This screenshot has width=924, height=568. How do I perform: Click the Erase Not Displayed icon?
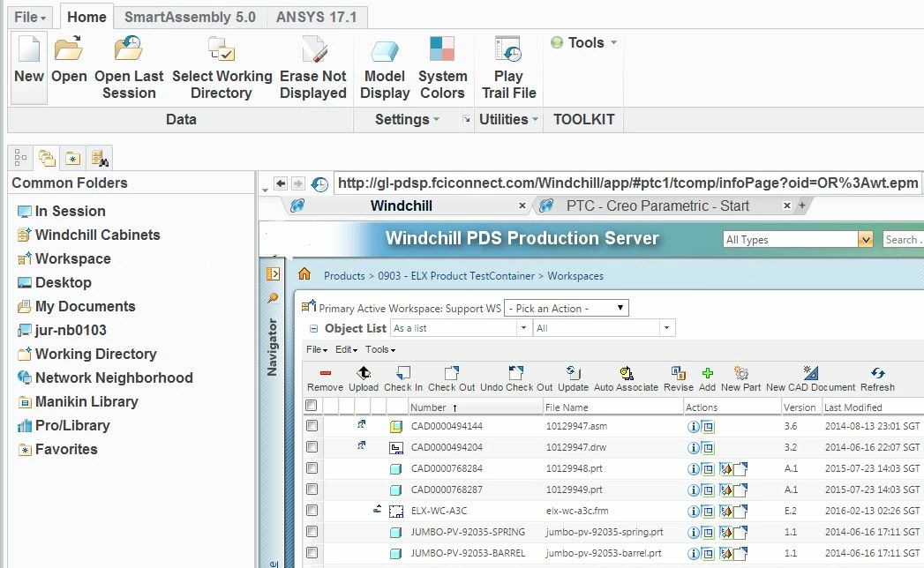[313, 49]
